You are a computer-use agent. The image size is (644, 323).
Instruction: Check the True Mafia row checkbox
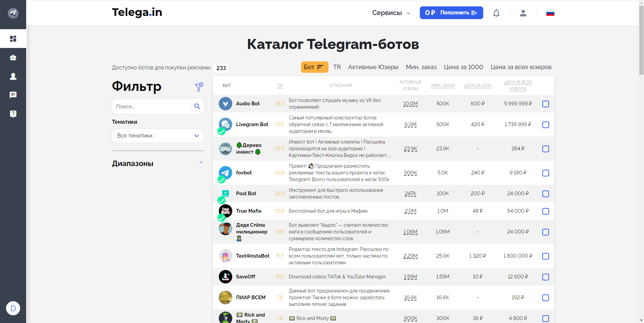pos(546,211)
